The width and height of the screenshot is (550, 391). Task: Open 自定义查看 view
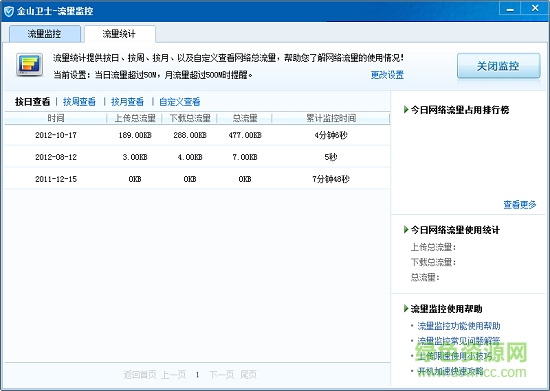pyautogui.click(x=180, y=102)
